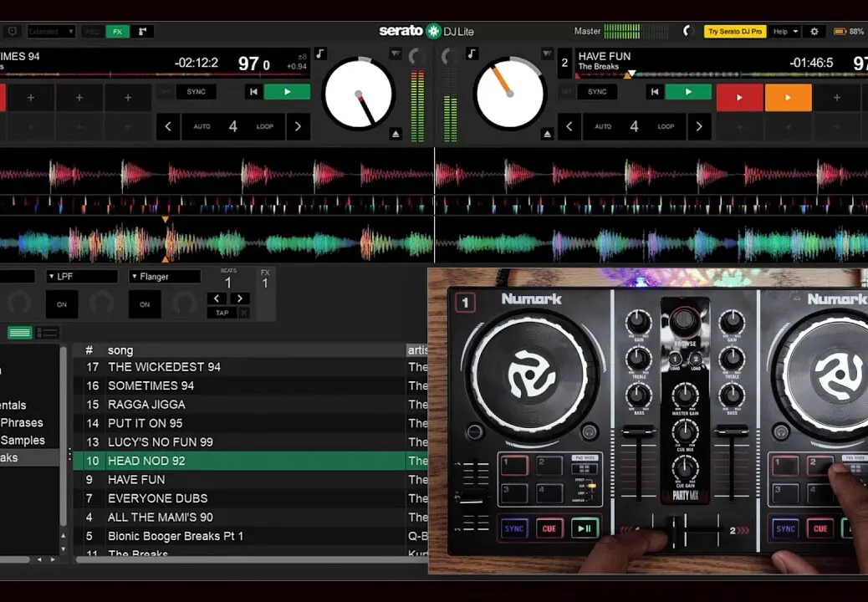Image resolution: width=868 pixels, height=602 pixels.
Task: Switch library to album art list view icon
Action: pyautogui.click(x=47, y=333)
